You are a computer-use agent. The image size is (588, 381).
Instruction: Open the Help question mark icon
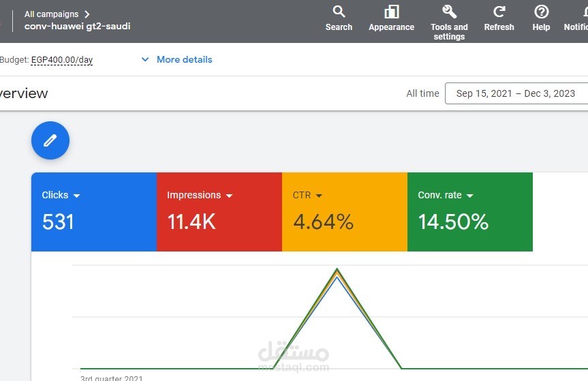tap(541, 12)
